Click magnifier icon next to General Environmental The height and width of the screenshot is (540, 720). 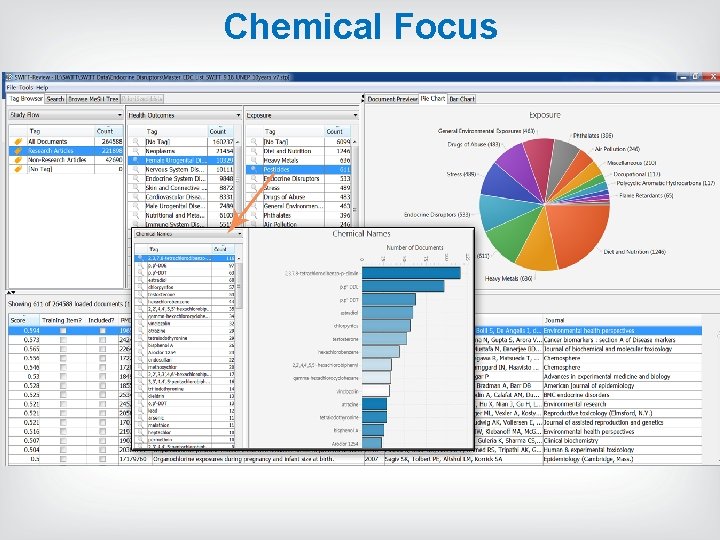(254, 206)
